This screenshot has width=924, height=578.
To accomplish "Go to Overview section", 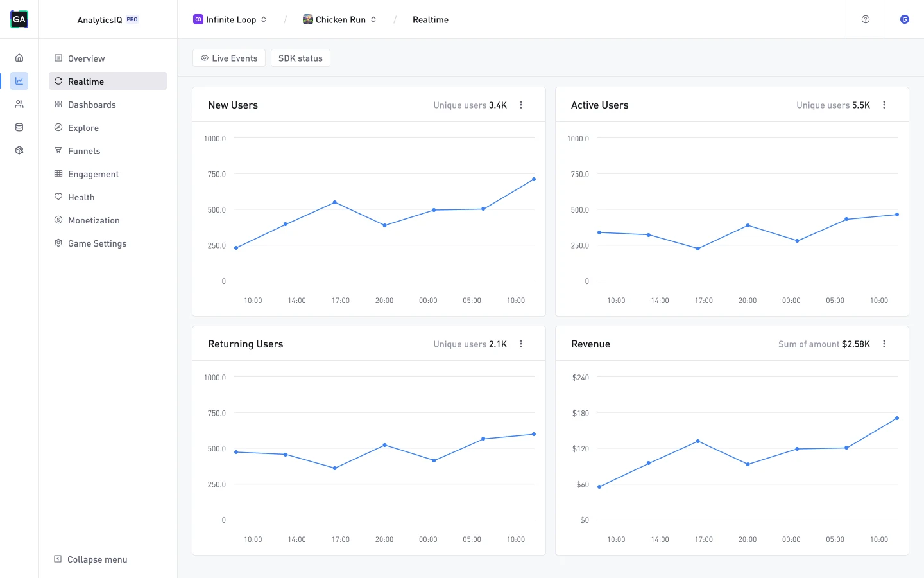I will [x=108, y=58].
